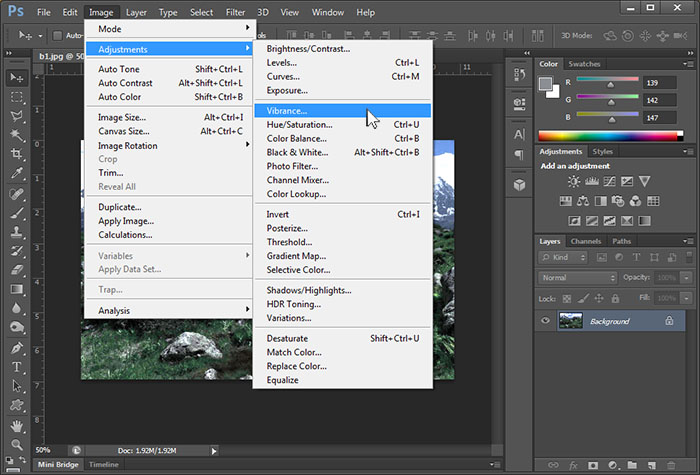This screenshot has width=700, height=475.
Task: Switch to the Channels tab
Action: pos(586,241)
